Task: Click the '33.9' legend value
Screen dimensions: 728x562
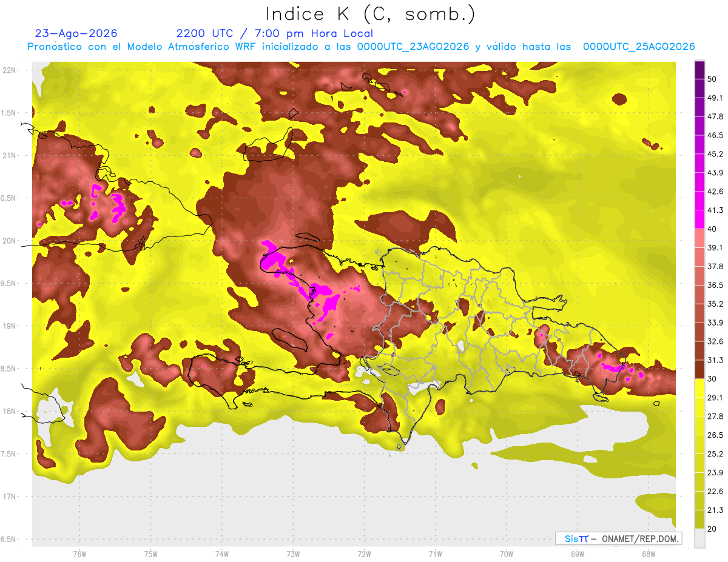Action: [x=715, y=323]
